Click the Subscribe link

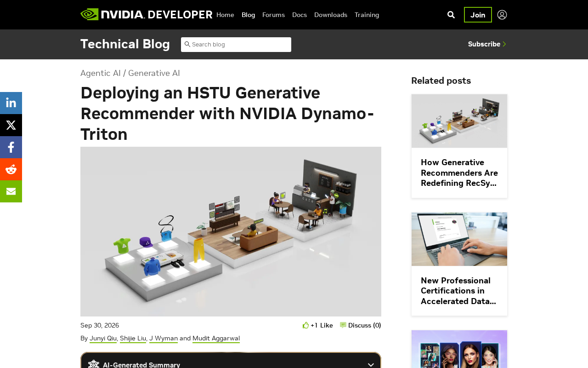pos(487,44)
